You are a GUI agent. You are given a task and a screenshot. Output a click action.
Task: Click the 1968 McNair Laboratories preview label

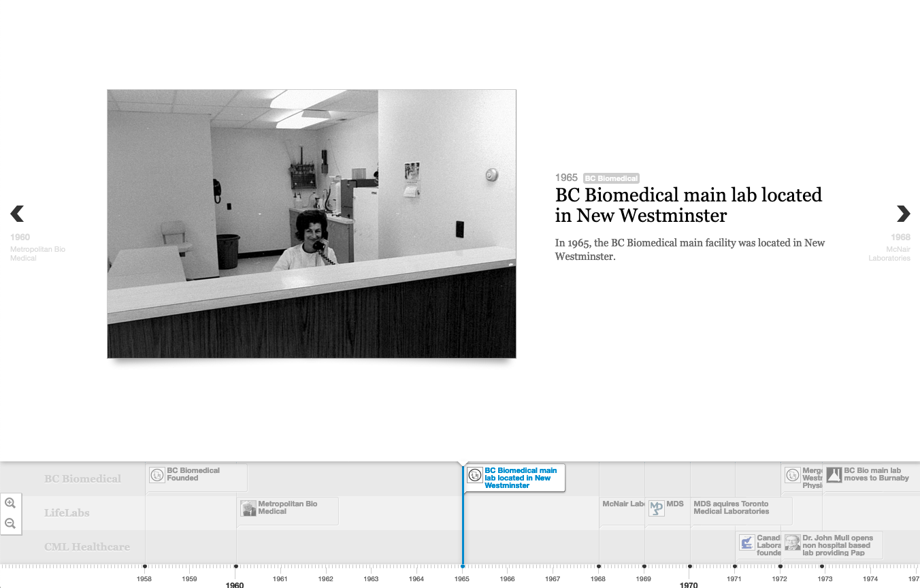coord(890,248)
